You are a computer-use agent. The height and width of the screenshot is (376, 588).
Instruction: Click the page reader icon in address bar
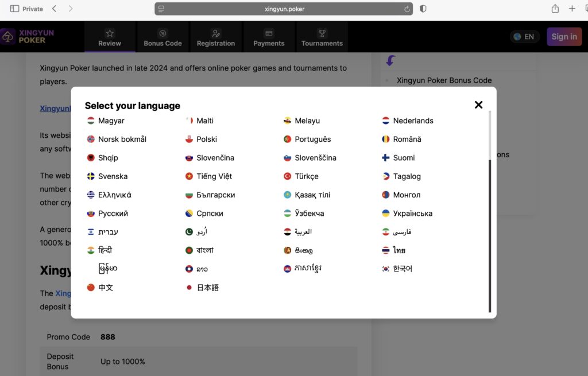tap(161, 9)
